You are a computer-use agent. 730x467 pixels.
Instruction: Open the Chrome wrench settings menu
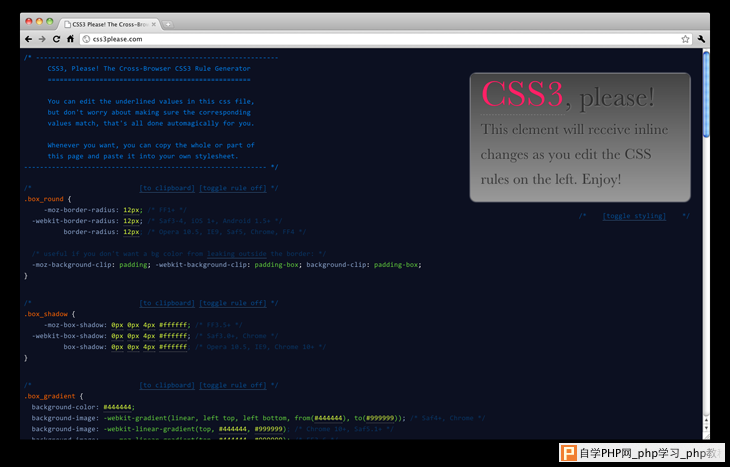[x=701, y=39]
